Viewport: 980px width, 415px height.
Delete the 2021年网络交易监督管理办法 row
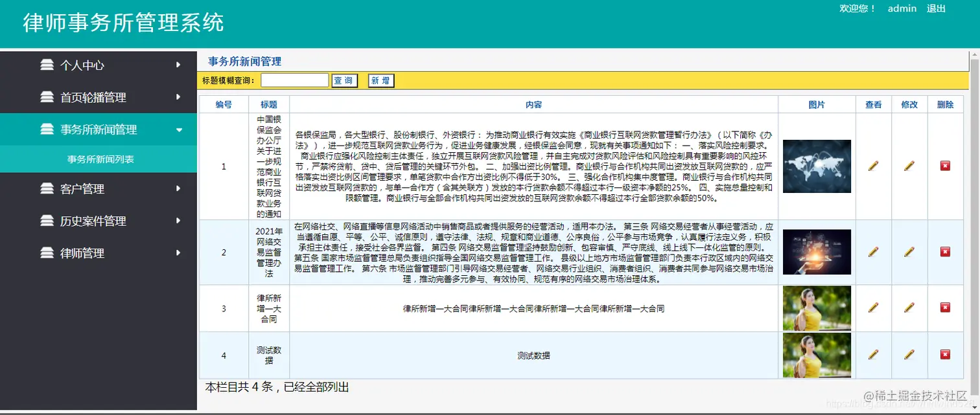(x=945, y=252)
